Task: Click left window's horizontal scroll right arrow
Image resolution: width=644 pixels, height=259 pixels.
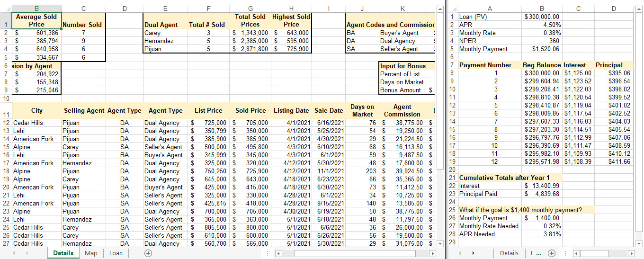Action: click(432, 253)
